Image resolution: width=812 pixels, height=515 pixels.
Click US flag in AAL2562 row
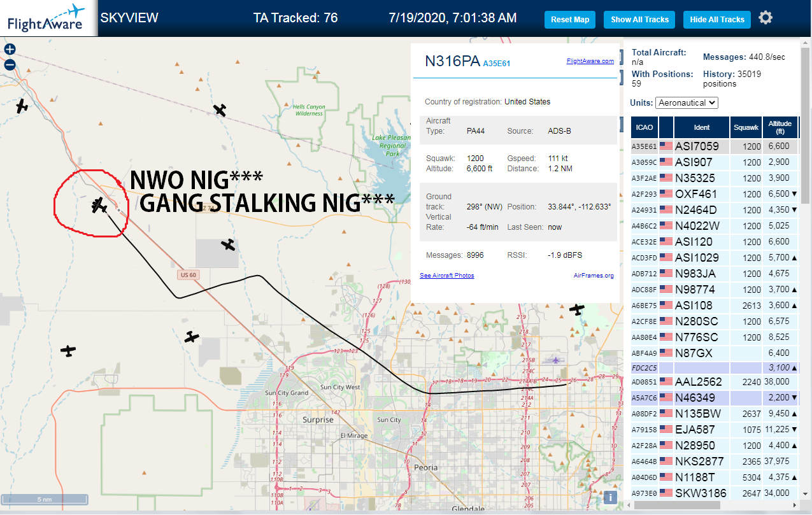[666, 382]
